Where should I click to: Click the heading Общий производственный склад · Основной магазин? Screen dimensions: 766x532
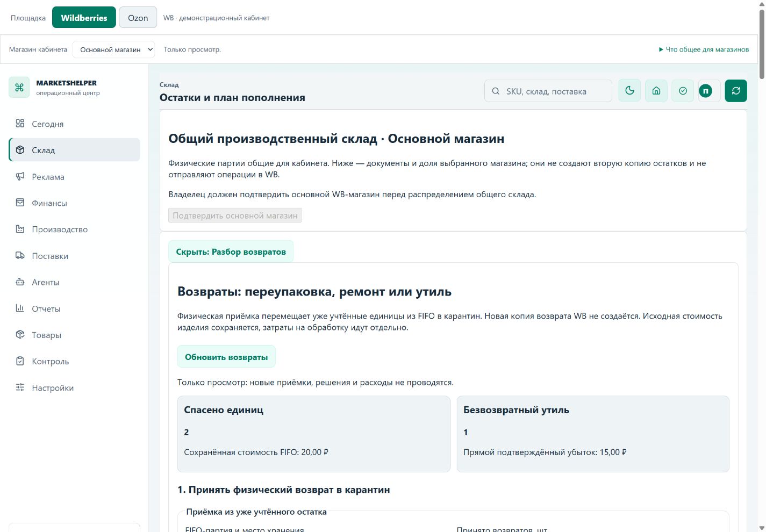(x=337, y=139)
